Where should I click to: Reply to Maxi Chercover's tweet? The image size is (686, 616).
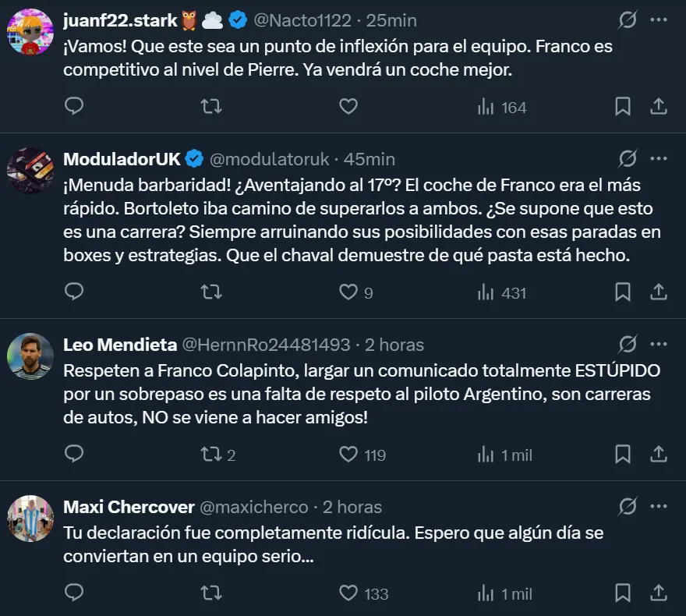(x=74, y=593)
